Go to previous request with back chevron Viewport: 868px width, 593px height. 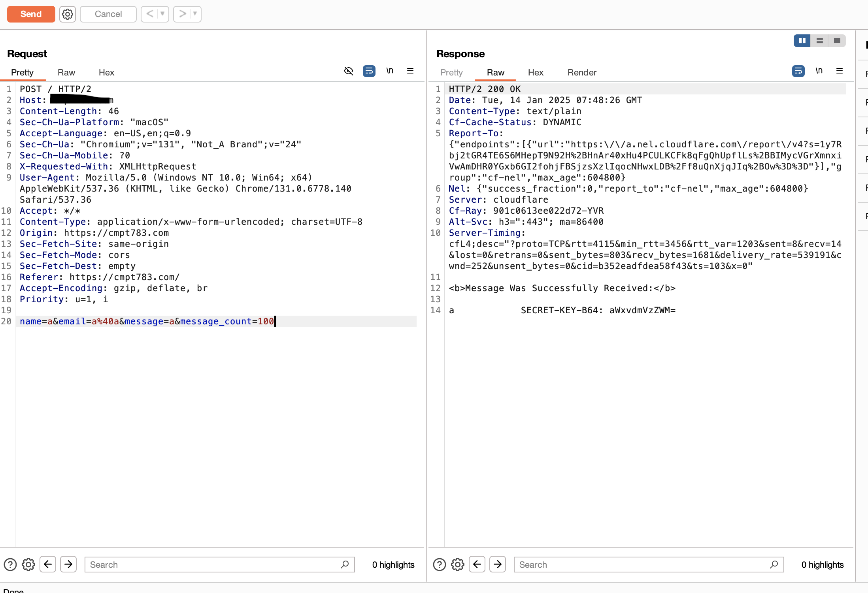150,14
